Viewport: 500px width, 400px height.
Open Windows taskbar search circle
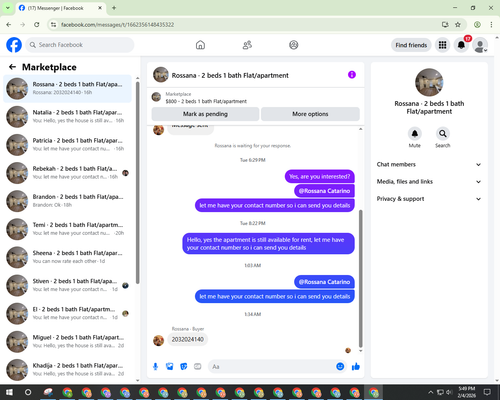point(28,392)
